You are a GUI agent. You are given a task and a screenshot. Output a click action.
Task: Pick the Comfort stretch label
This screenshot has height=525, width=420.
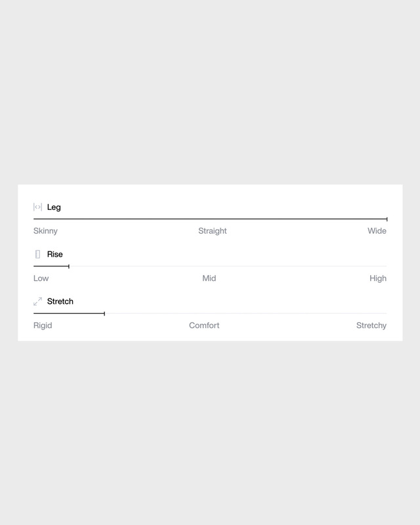pyautogui.click(x=204, y=325)
